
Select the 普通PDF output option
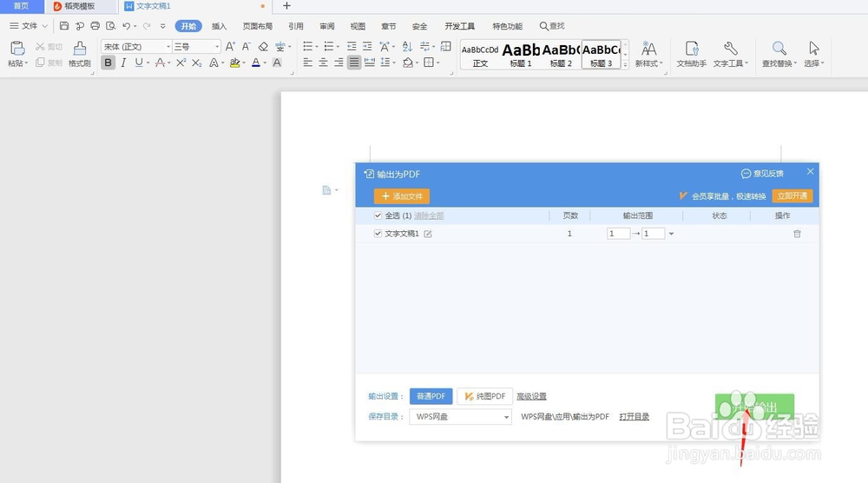click(x=431, y=396)
